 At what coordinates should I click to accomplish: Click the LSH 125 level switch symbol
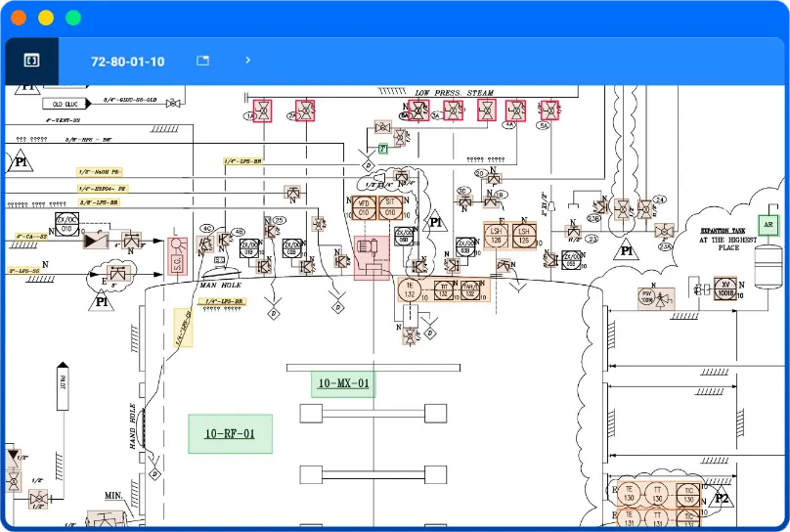(524, 236)
